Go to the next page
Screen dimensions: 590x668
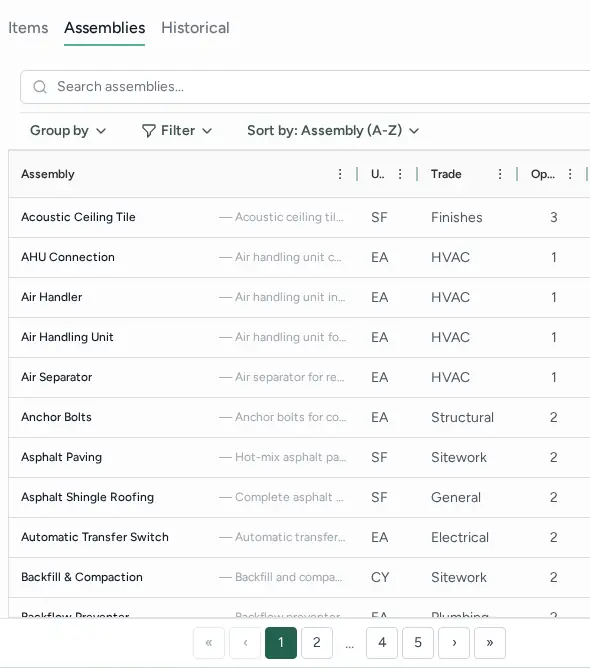454,642
